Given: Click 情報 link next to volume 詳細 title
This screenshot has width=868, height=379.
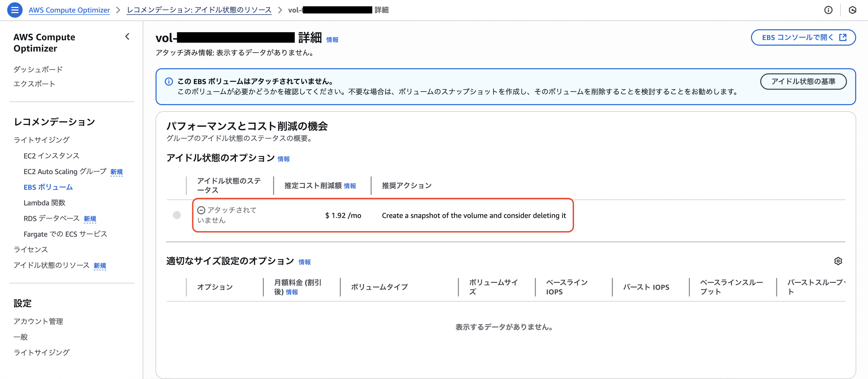Looking at the screenshot, I should coord(332,40).
